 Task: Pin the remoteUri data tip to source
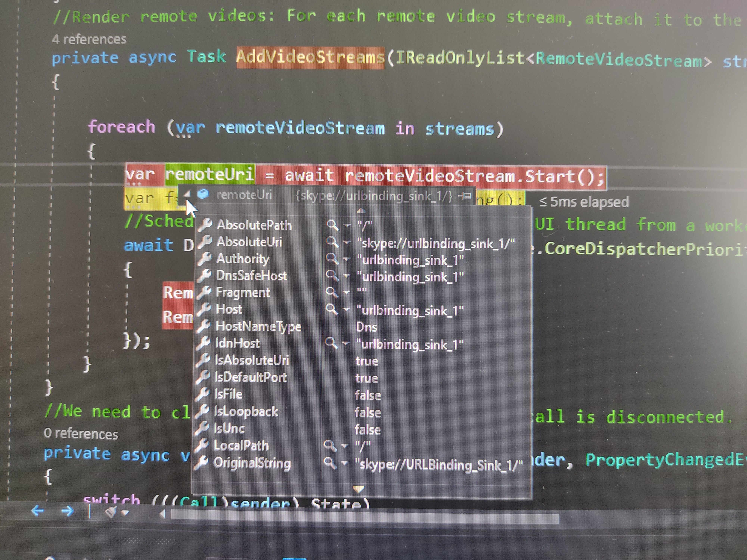[x=465, y=195]
